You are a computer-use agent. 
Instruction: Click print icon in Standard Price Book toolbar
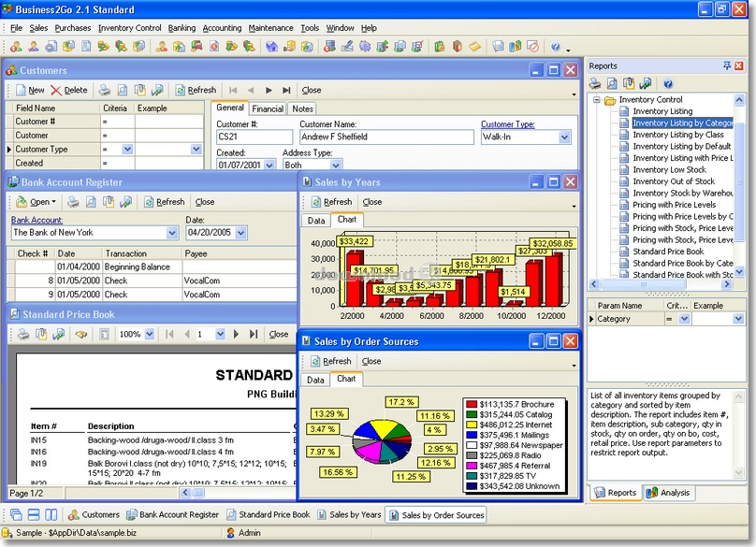point(23,334)
